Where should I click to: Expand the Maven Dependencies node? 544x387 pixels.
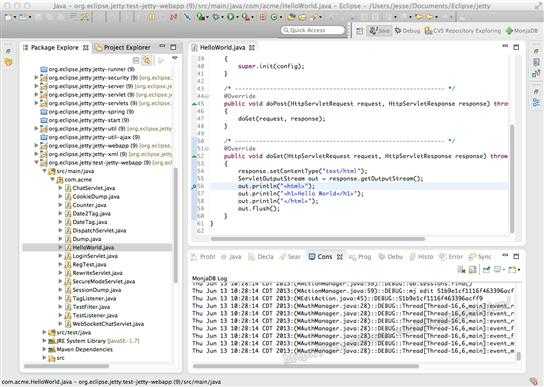pos(44,349)
